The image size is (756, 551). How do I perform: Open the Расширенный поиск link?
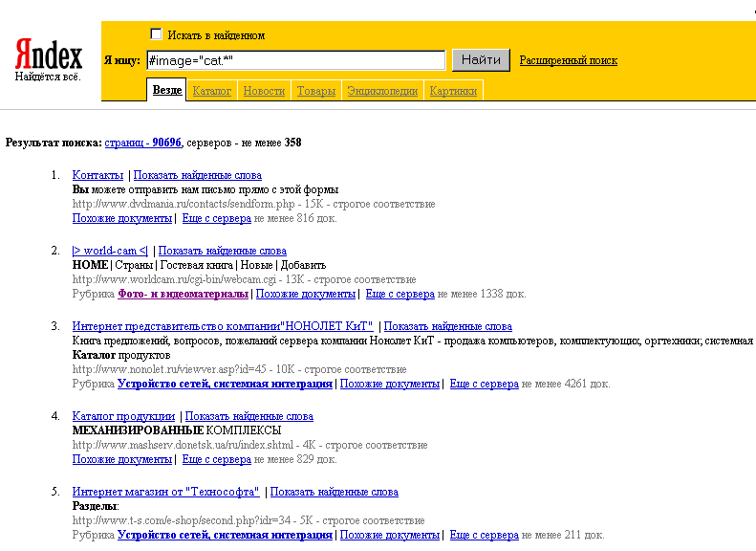click(569, 61)
